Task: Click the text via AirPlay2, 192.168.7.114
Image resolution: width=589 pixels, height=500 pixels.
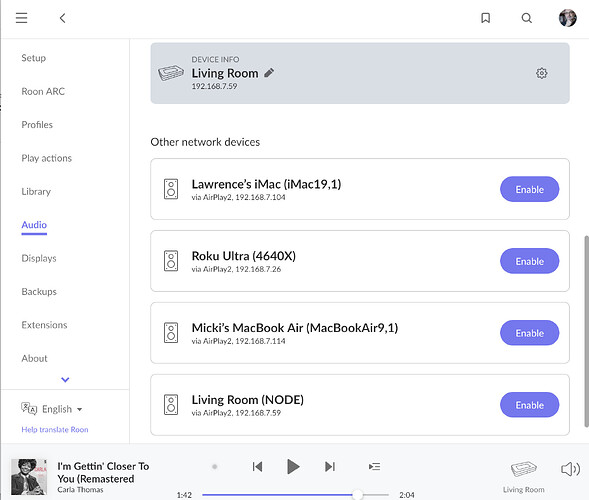Action: click(238, 341)
